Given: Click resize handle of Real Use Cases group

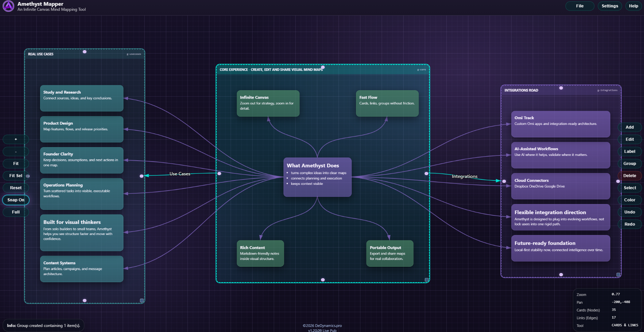Looking at the screenshot, I should (142, 300).
